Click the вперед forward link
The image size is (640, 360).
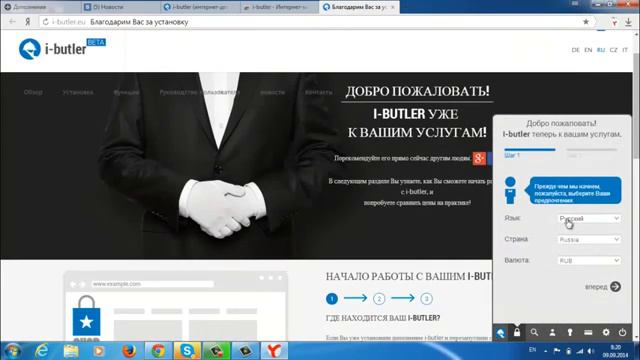tap(596, 287)
